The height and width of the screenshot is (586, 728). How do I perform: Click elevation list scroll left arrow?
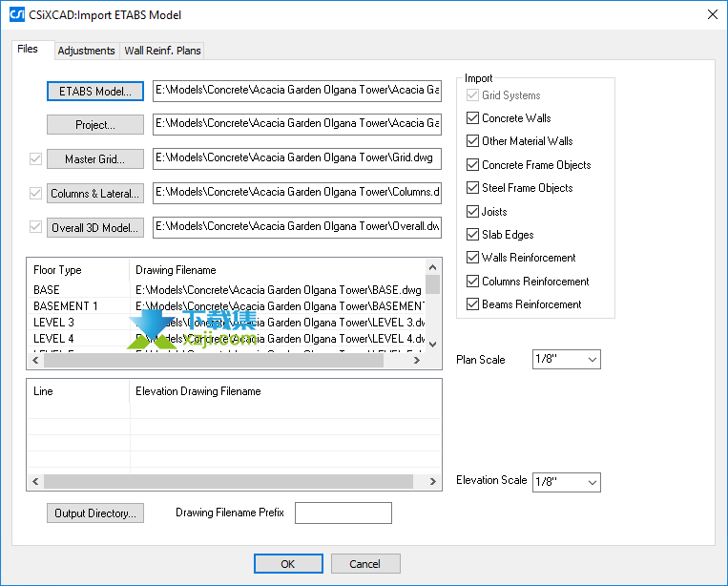35,482
